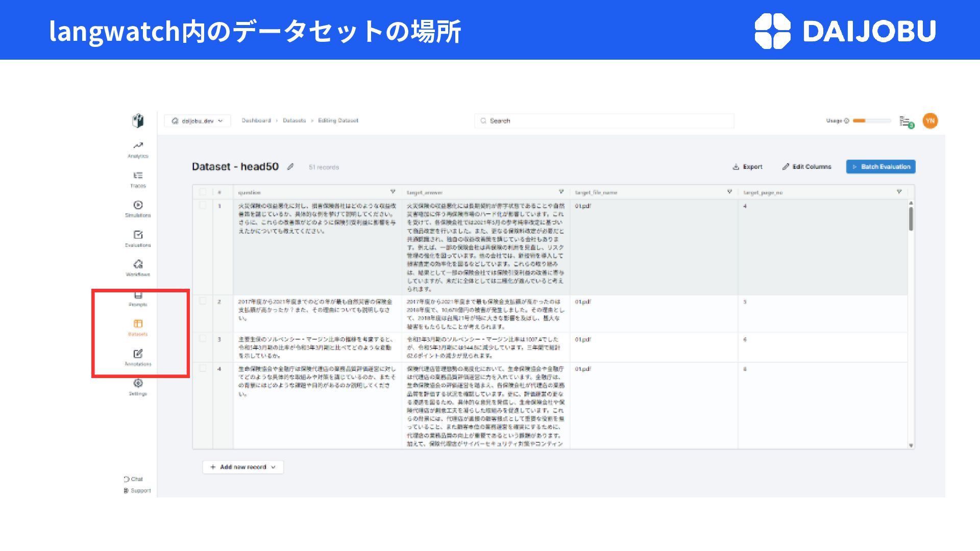Open the target_file_name column filter menu

coord(729,192)
